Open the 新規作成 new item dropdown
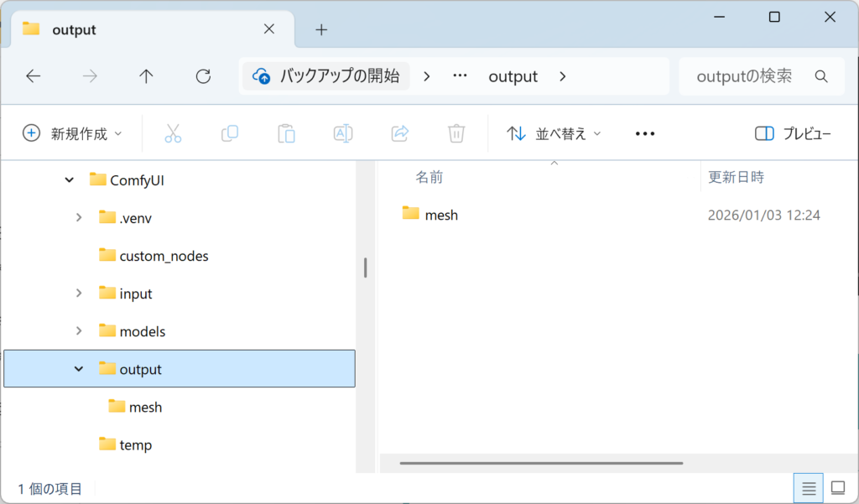Image resolution: width=859 pixels, height=504 pixels. [x=72, y=133]
